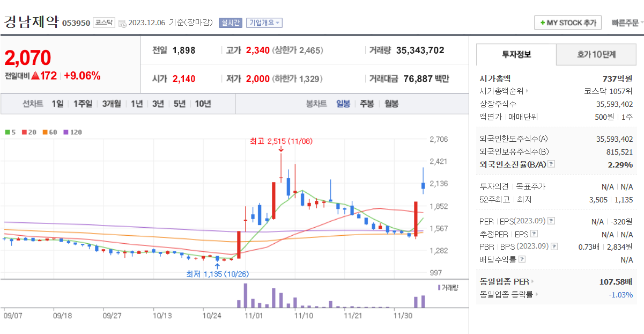Viewport: 644px width, 334px height.
Task: Click the 저가 2,000 value
Action: tap(257, 79)
